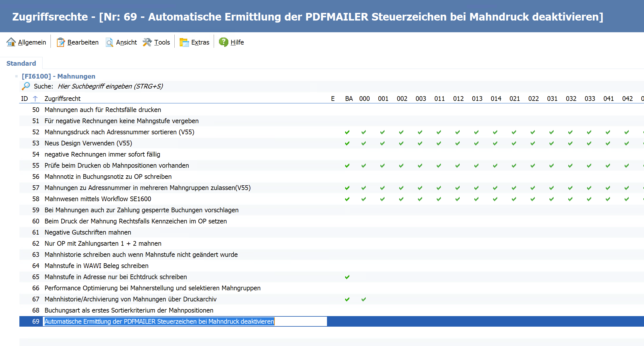Select row 61 Negative Gutschriften mahnen
Screen dimensions: 644x346
tap(88, 233)
